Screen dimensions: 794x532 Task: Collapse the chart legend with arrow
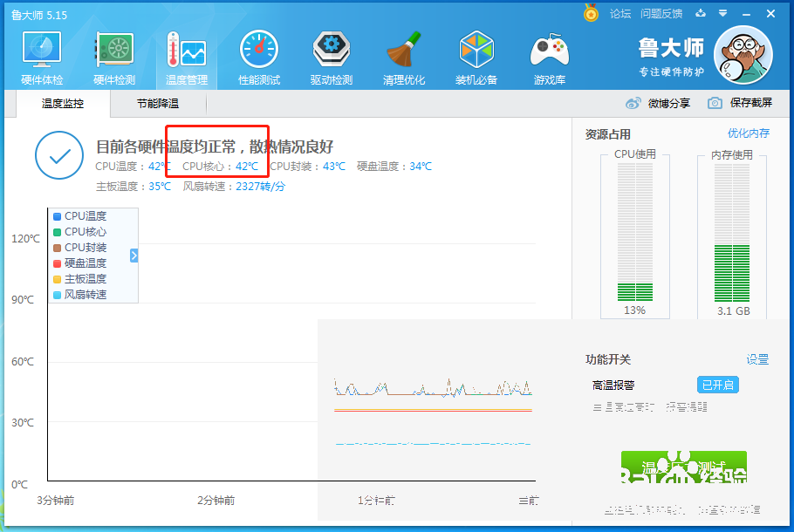point(133,256)
